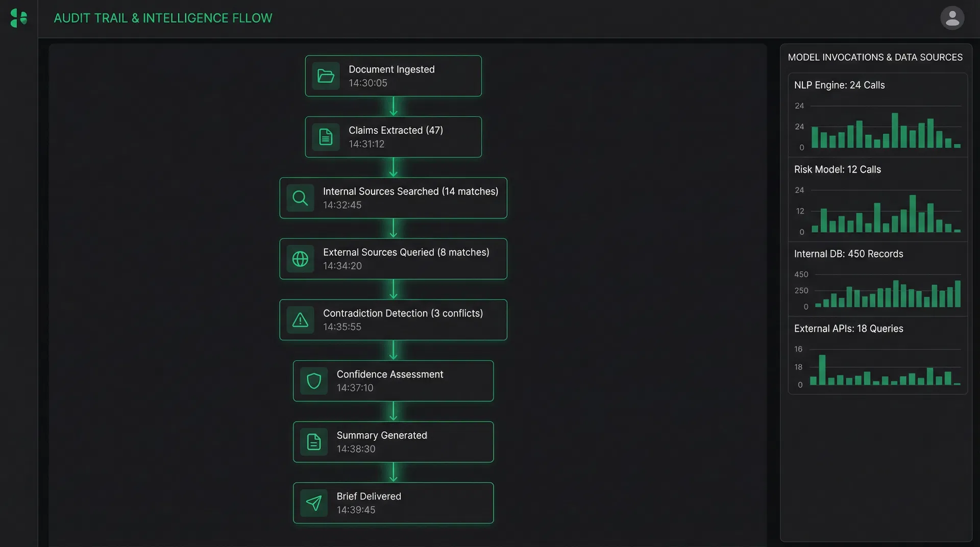
Task: Select the Document Ingested step card
Action: 393,76
